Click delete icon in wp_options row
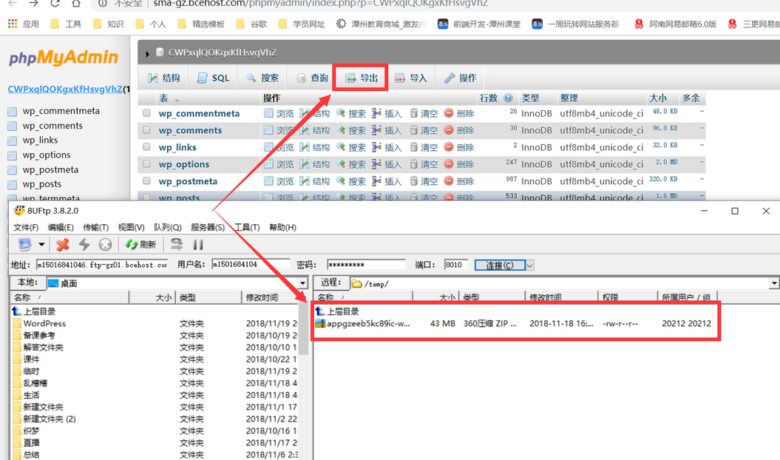This screenshot has width=780, height=460. pyautogui.click(x=449, y=164)
